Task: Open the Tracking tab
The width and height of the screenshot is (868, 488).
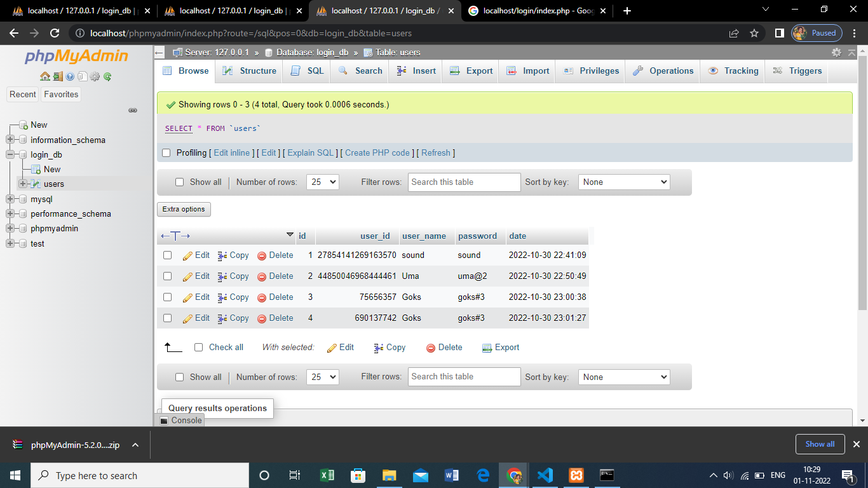Action: click(x=732, y=71)
